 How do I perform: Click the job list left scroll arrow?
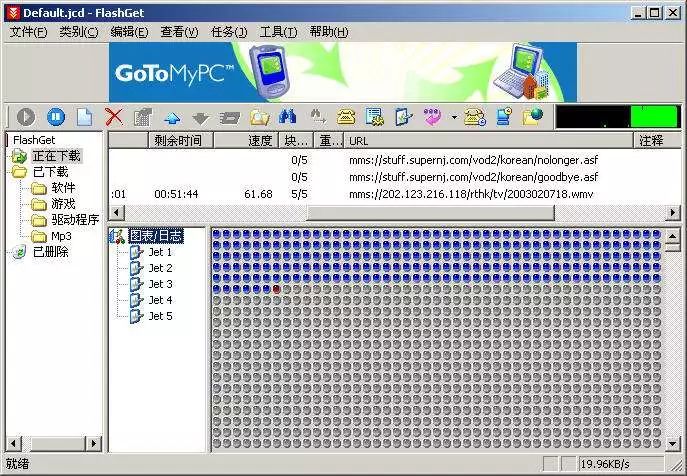[x=116, y=213]
